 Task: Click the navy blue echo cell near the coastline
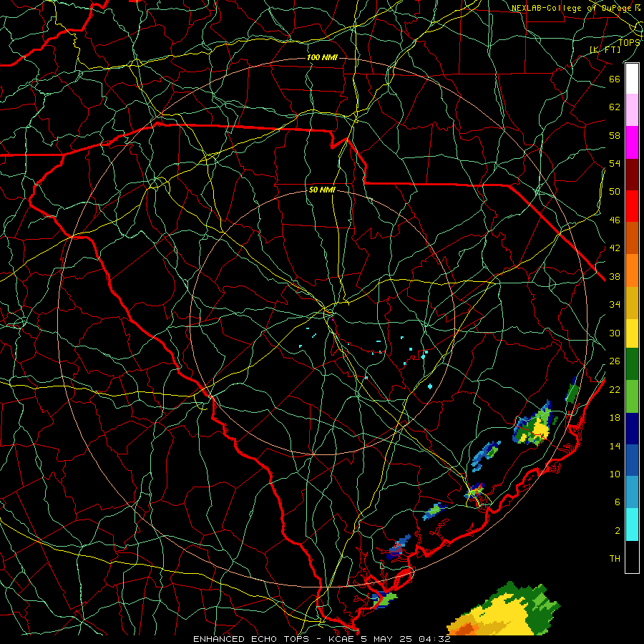click(398, 546)
